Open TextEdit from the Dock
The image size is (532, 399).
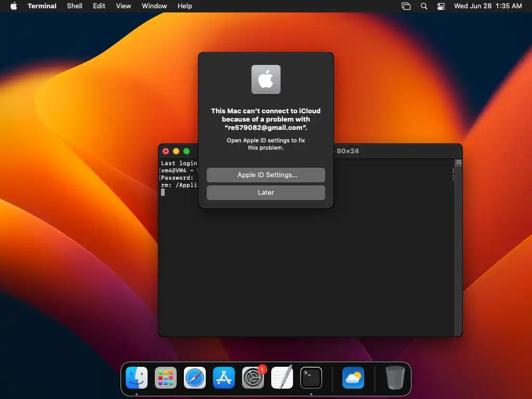282,378
